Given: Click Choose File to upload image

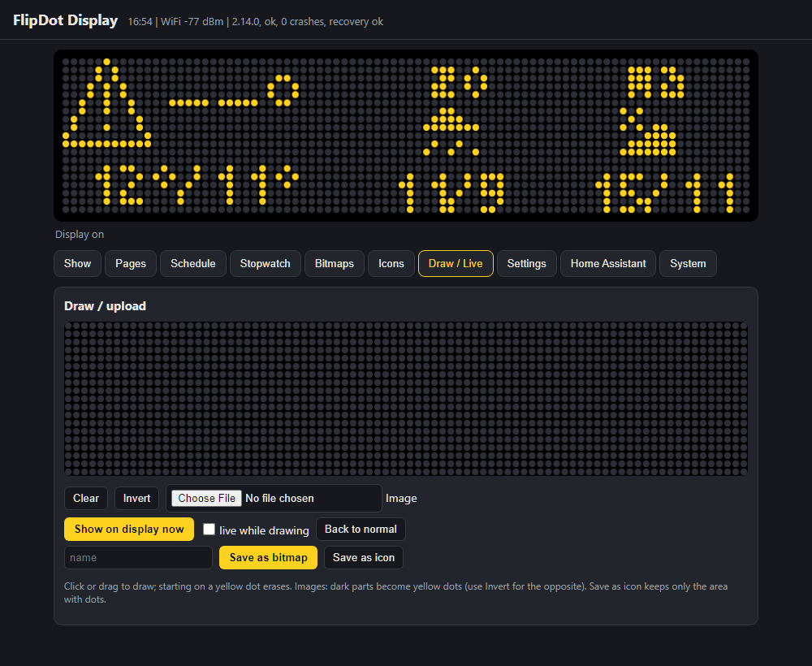Looking at the screenshot, I should coord(206,498).
